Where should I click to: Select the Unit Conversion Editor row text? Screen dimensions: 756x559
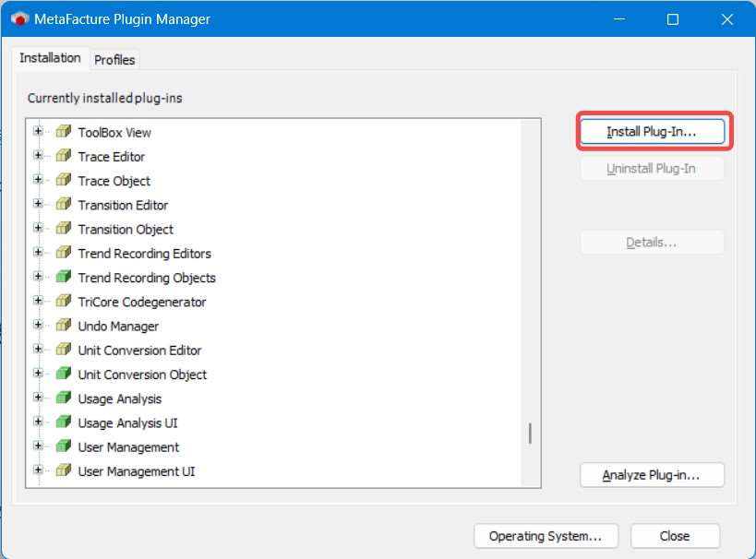click(x=139, y=351)
